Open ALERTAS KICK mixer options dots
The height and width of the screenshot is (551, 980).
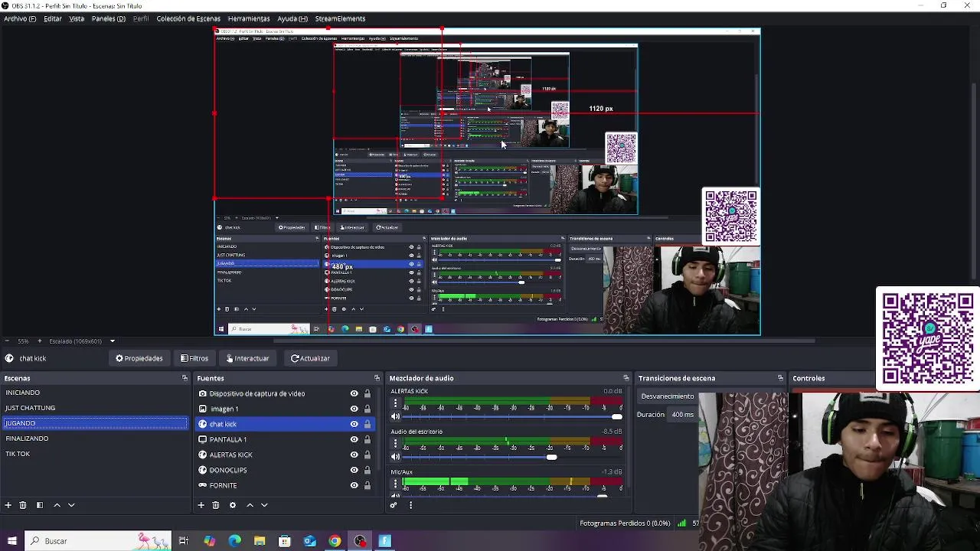(396, 403)
